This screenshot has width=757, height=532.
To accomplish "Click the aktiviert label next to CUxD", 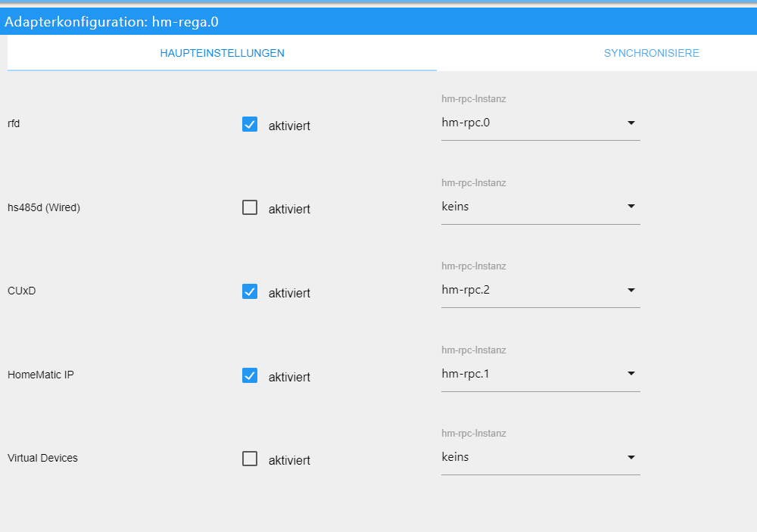I will (x=289, y=293).
